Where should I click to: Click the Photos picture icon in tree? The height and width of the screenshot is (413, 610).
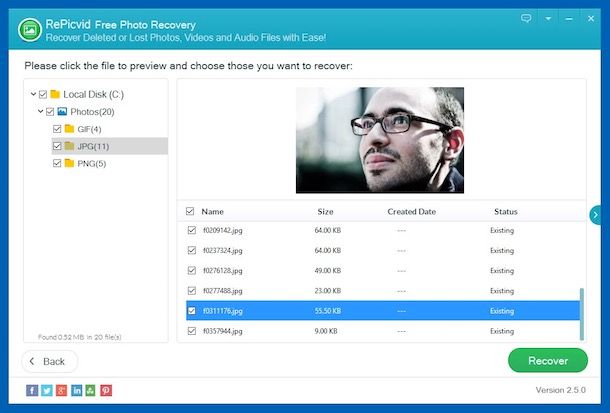62,112
